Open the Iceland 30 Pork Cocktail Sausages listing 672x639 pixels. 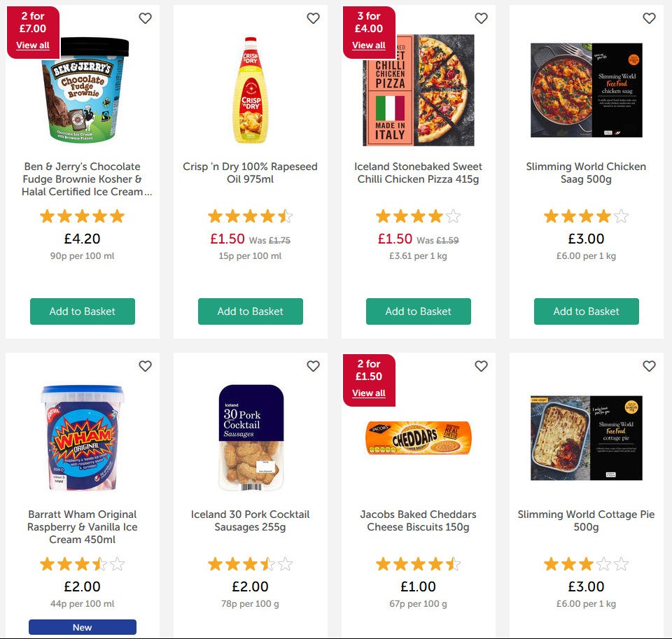(x=251, y=521)
